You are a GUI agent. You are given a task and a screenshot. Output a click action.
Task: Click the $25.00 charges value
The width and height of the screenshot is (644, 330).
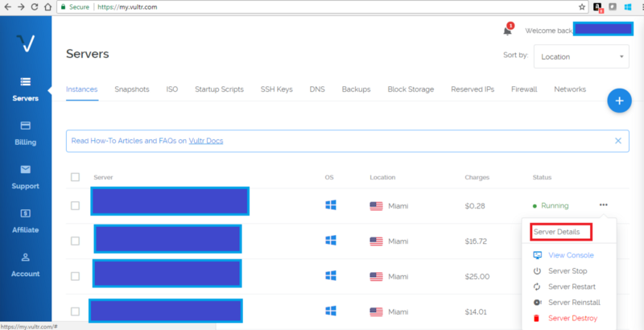tap(477, 277)
